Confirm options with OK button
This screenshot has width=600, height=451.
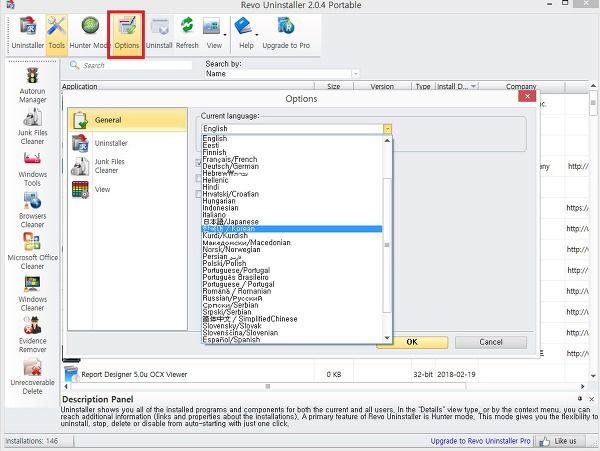click(x=412, y=342)
